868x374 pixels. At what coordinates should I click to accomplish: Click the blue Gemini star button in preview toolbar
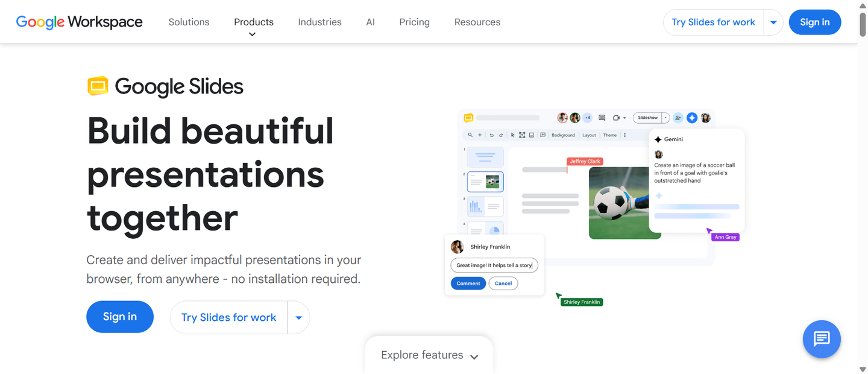(692, 118)
